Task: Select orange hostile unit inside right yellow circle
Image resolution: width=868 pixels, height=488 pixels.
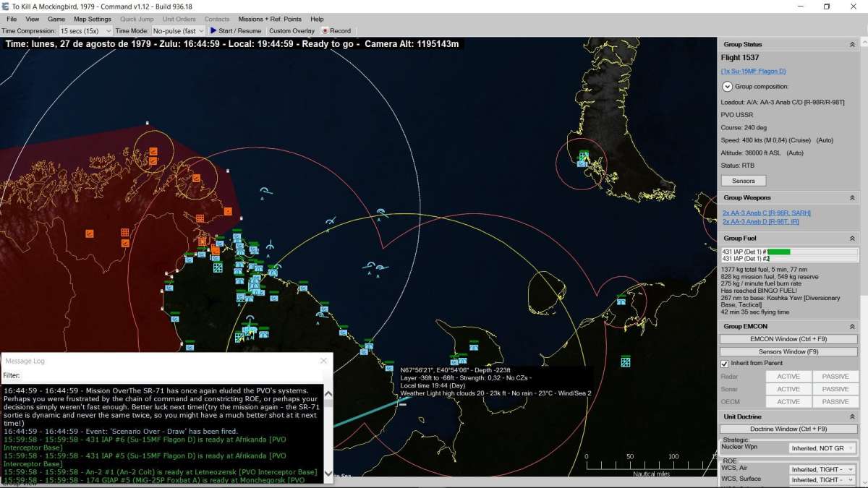Action: 196,178
